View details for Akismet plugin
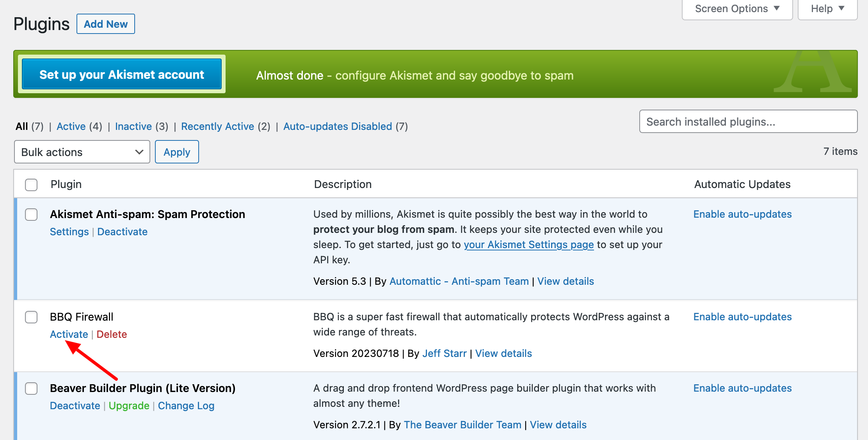868x440 pixels. [x=566, y=281]
